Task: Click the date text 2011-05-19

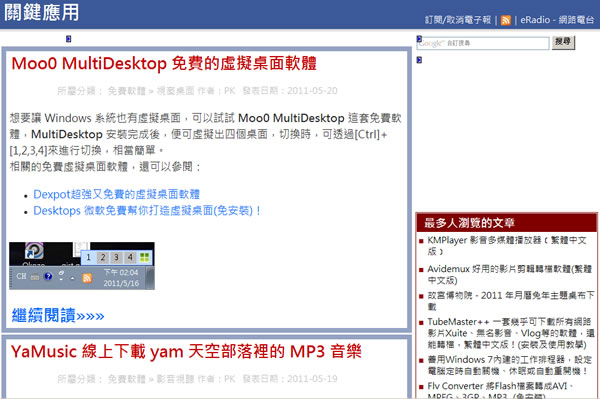Action: tap(312, 379)
